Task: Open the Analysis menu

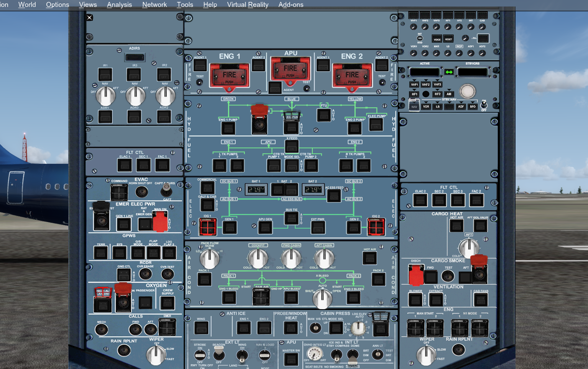Action: tap(119, 5)
